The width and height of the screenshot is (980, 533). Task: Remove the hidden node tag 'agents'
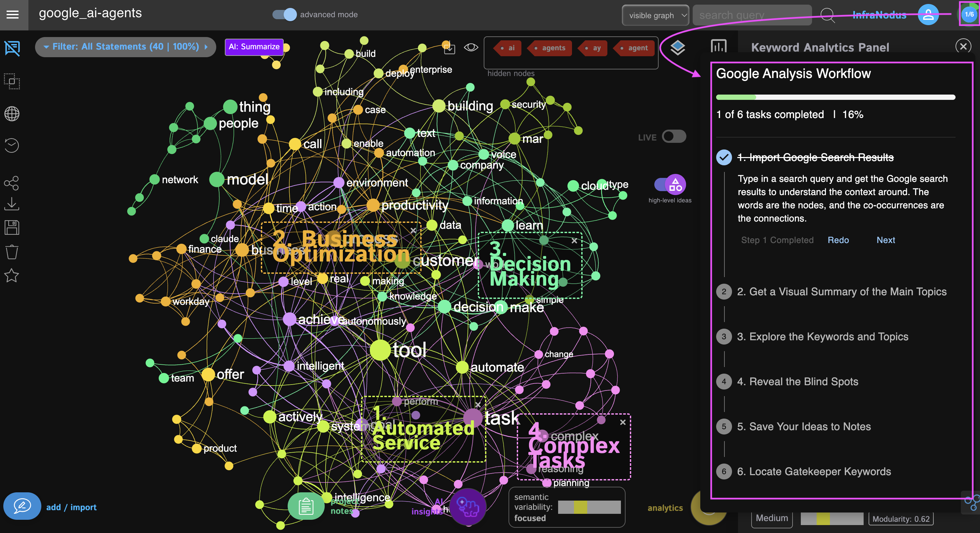click(550, 48)
